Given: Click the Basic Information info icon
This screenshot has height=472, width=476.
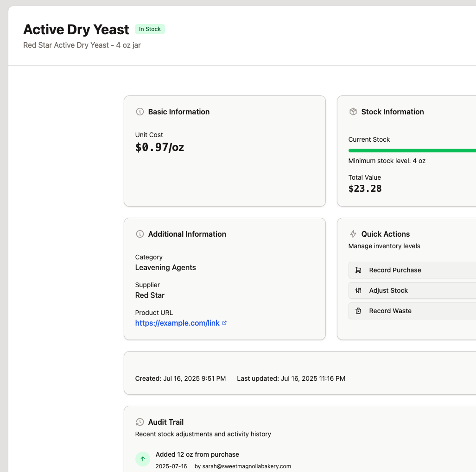Looking at the screenshot, I should click(x=140, y=112).
